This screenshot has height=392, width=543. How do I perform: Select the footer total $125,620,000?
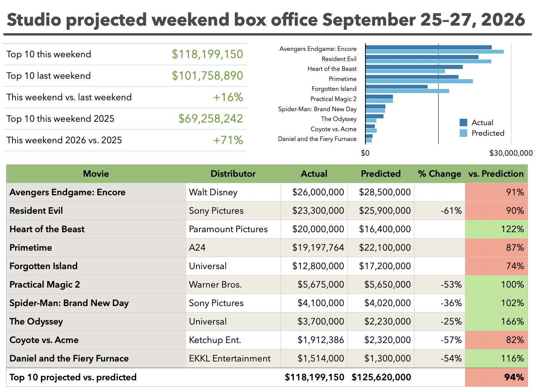click(381, 377)
